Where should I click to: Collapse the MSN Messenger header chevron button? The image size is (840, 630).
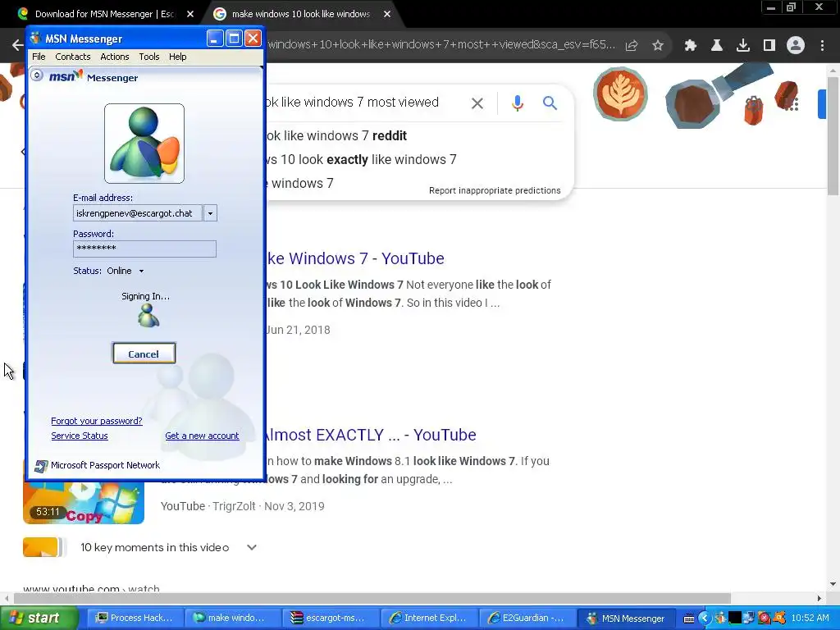(37, 75)
